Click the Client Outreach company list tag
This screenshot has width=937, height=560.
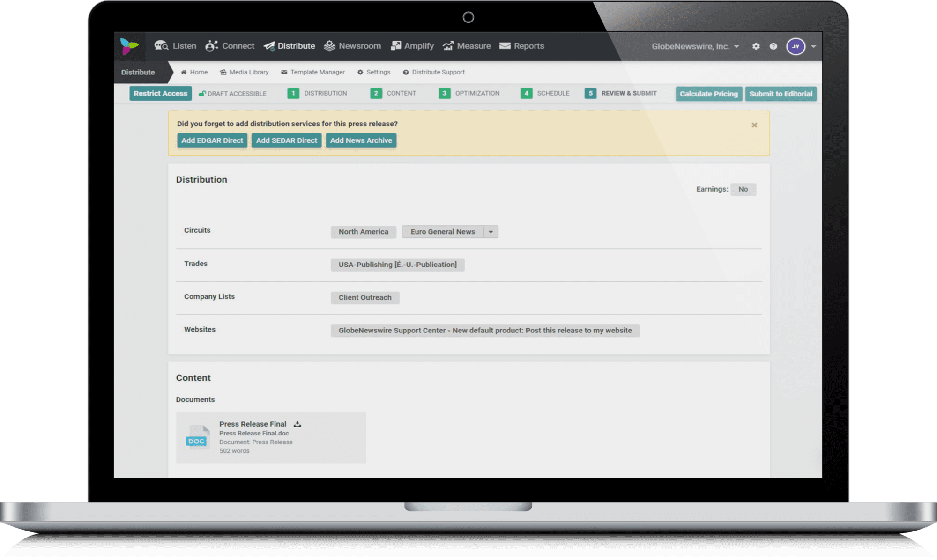click(365, 297)
